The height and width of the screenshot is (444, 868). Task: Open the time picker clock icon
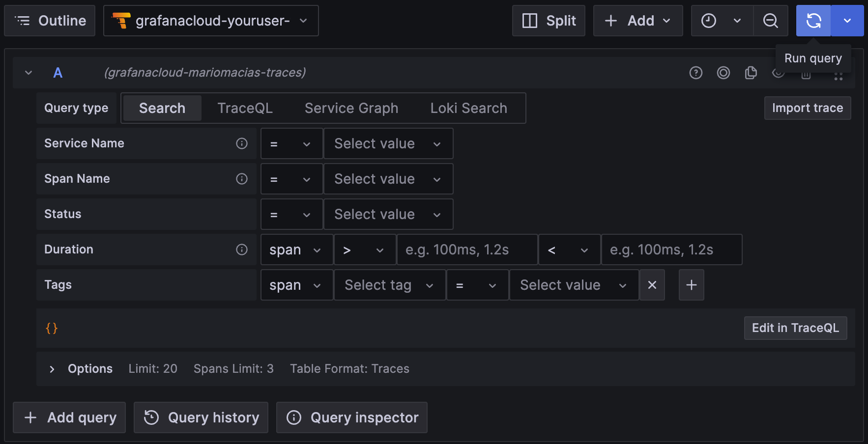(x=708, y=21)
